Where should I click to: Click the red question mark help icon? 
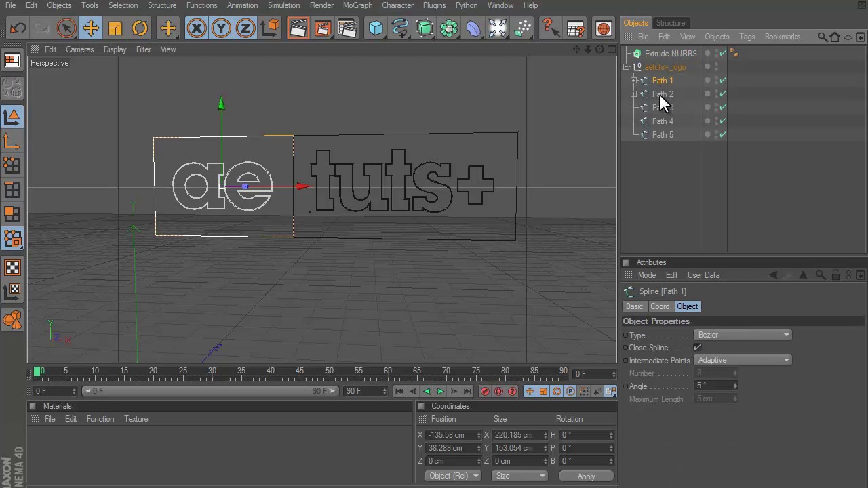point(549,28)
